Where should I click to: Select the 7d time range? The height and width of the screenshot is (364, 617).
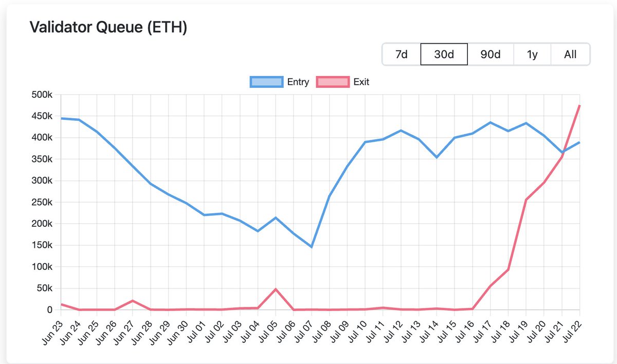point(402,54)
